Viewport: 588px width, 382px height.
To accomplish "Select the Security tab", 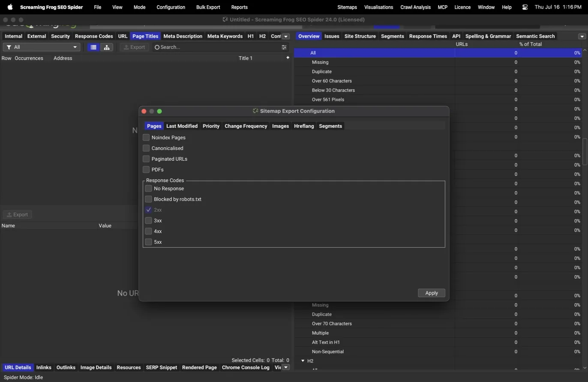I will point(60,36).
